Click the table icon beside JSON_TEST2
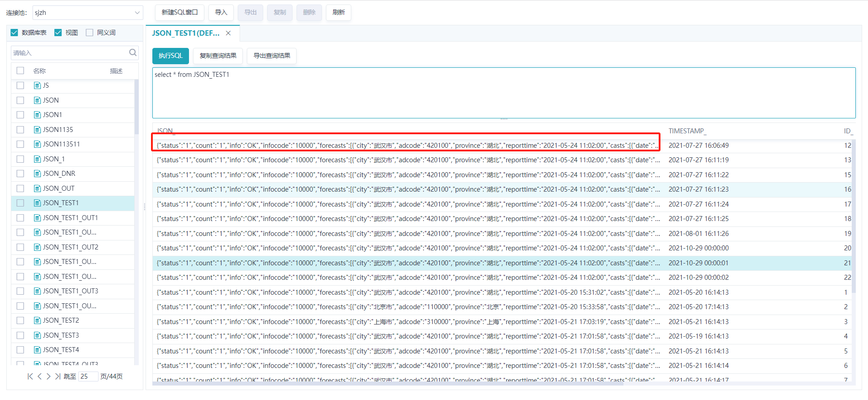The height and width of the screenshot is (400, 868). click(38, 320)
